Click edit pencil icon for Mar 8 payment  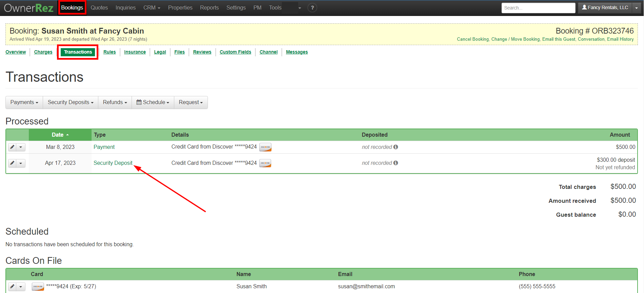[x=12, y=147]
